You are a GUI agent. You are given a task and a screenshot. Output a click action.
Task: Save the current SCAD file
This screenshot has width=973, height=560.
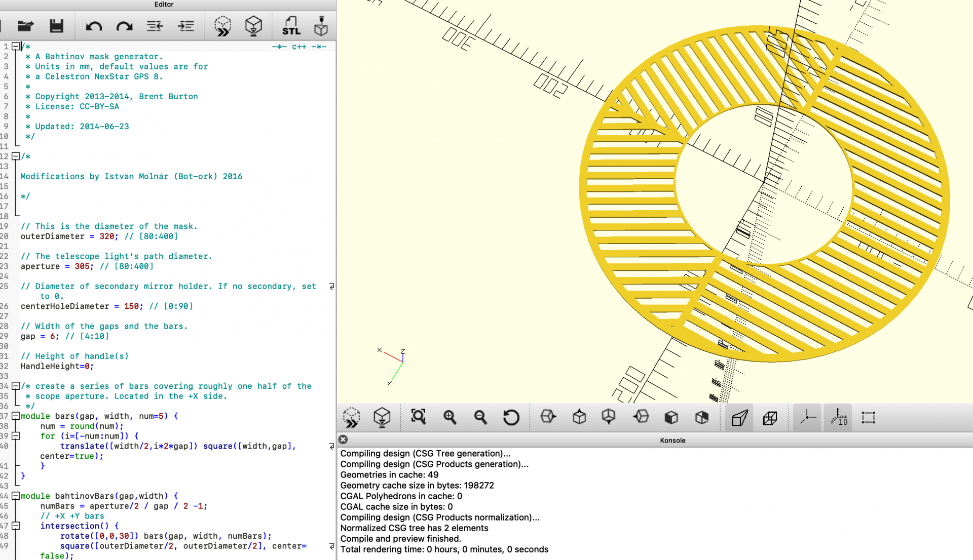pos(56,26)
